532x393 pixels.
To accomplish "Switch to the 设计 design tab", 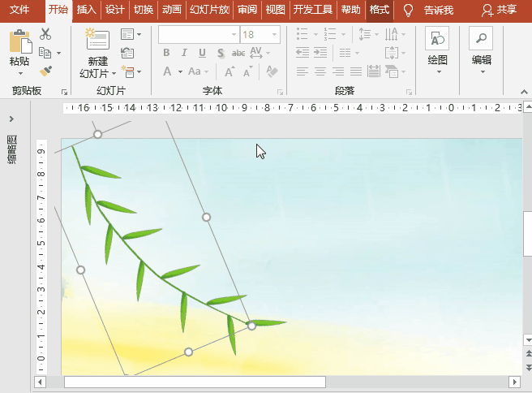I will 114,10.
